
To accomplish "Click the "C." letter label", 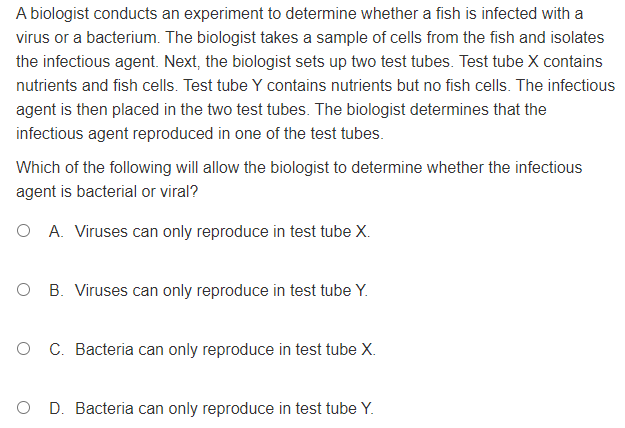I will click(x=57, y=350).
